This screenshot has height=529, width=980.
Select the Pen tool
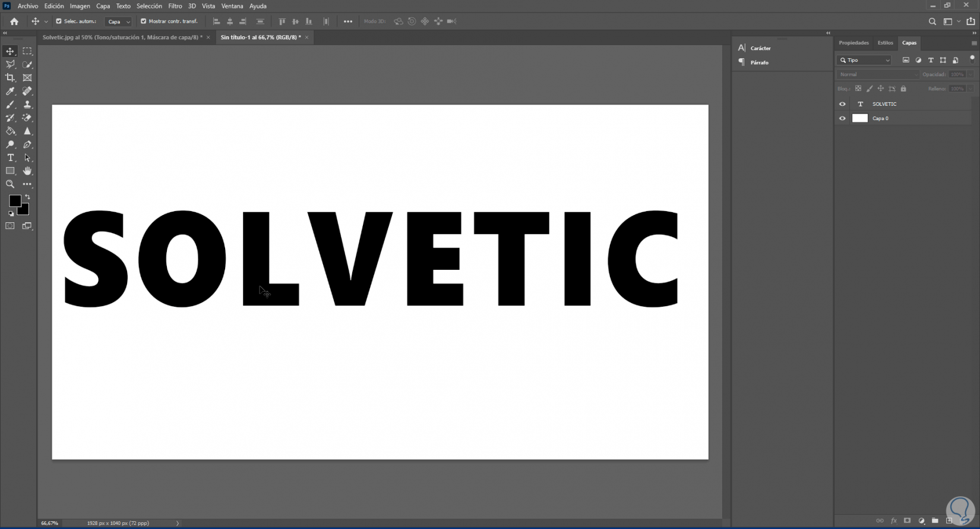click(27, 144)
